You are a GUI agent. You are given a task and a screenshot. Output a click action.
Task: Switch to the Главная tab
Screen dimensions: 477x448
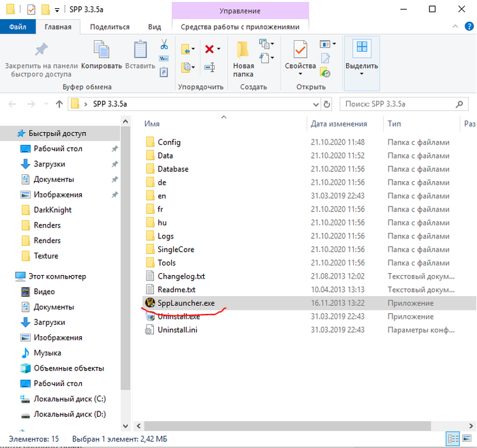coord(58,27)
